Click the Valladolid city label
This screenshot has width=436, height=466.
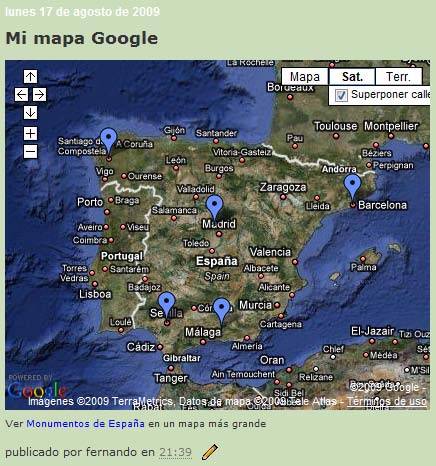(x=195, y=189)
